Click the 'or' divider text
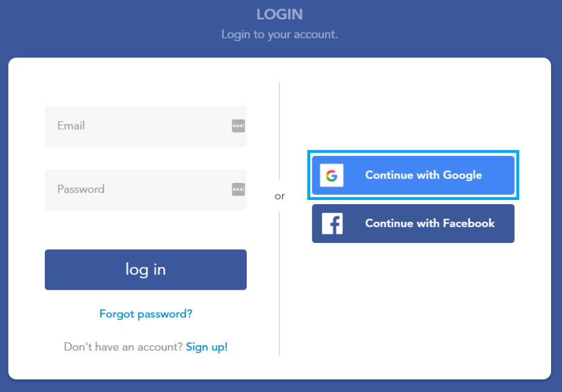 coord(280,196)
